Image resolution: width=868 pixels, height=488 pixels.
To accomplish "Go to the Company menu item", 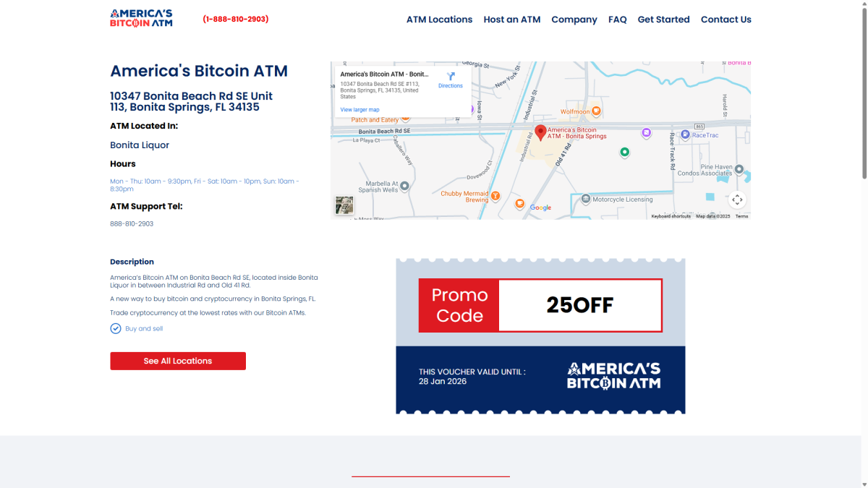I will pyautogui.click(x=574, y=20).
